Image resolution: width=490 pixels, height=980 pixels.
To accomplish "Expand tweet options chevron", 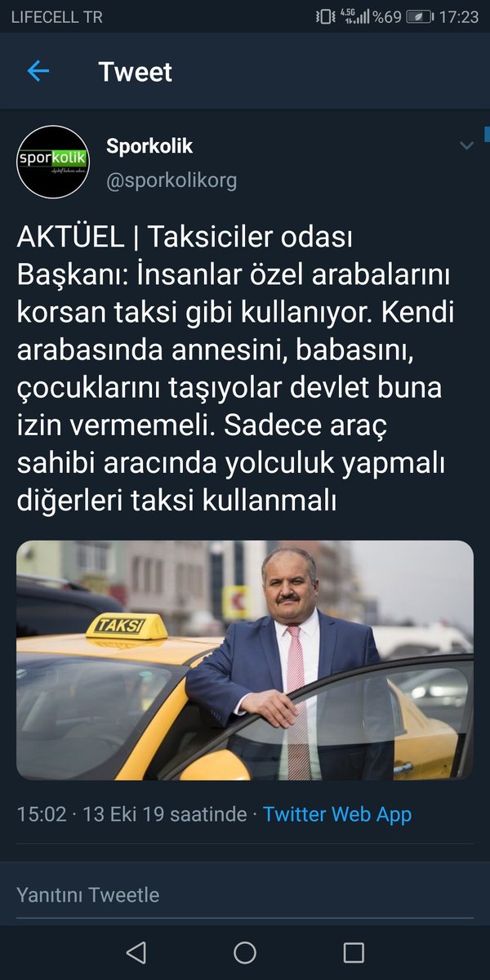I will (x=466, y=146).
